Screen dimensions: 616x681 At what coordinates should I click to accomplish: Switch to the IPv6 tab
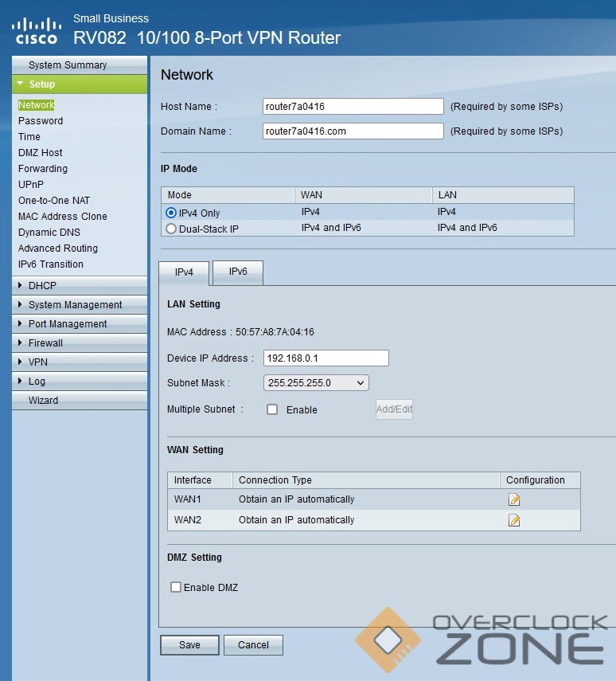click(238, 272)
